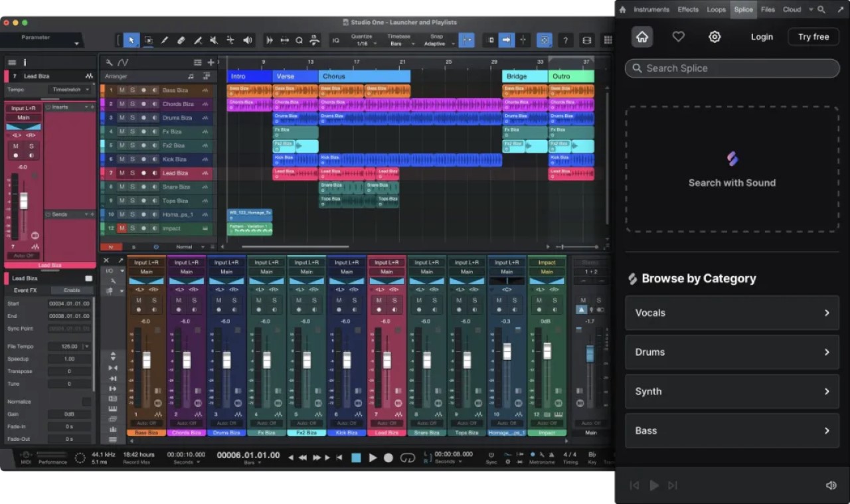
Task: Solo the Chords Biza track
Action: pyautogui.click(x=132, y=104)
